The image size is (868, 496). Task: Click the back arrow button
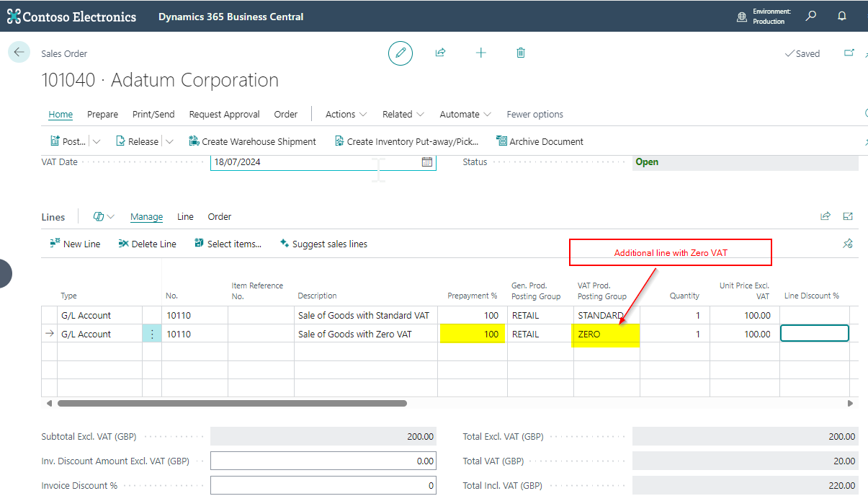tap(19, 53)
